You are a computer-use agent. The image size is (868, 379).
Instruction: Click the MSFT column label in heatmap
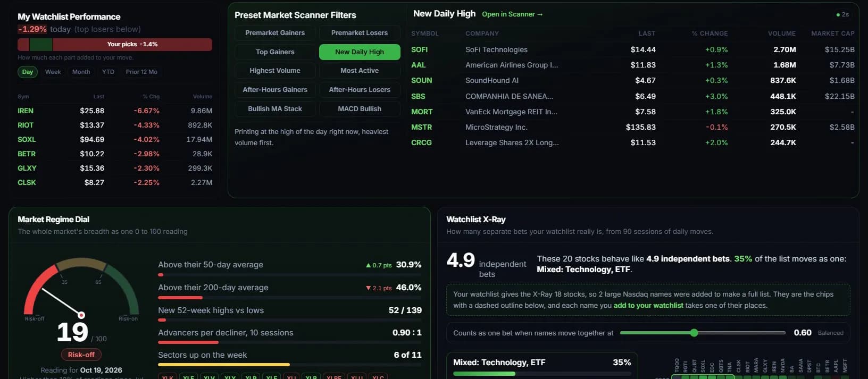pos(845,365)
